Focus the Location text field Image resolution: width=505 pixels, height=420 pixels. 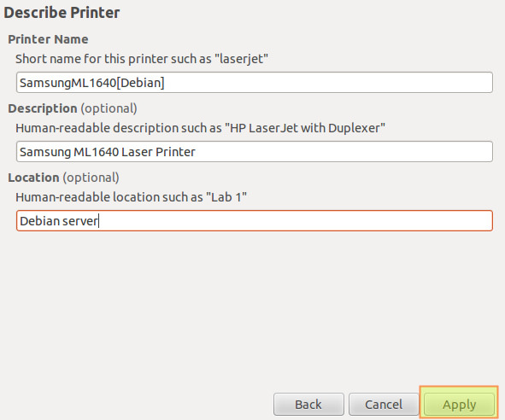click(255, 221)
